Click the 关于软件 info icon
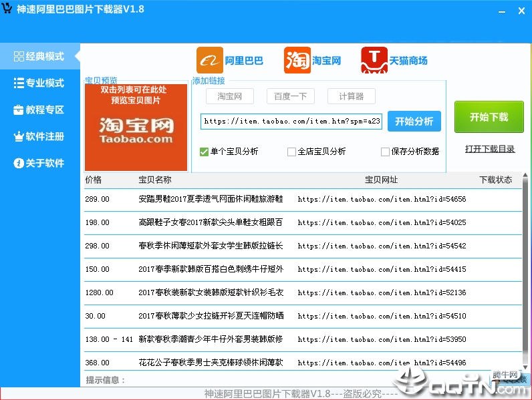The height and width of the screenshot is (400, 532). point(18,163)
